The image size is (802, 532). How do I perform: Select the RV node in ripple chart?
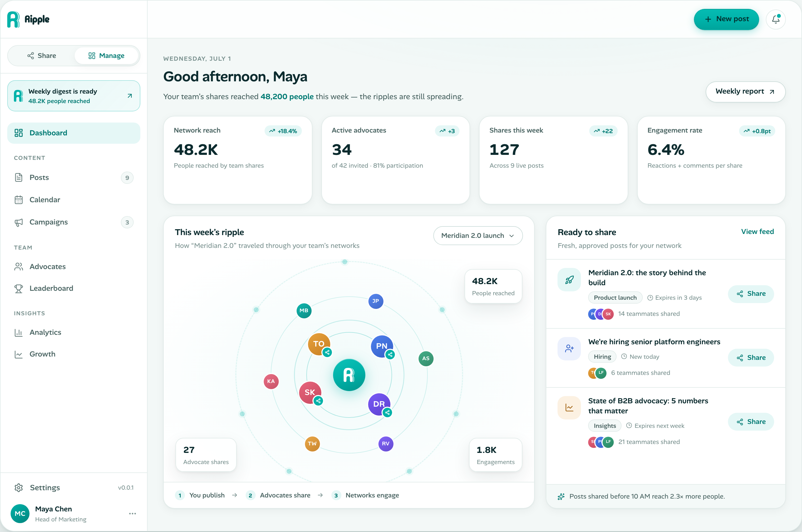coord(386,444)
